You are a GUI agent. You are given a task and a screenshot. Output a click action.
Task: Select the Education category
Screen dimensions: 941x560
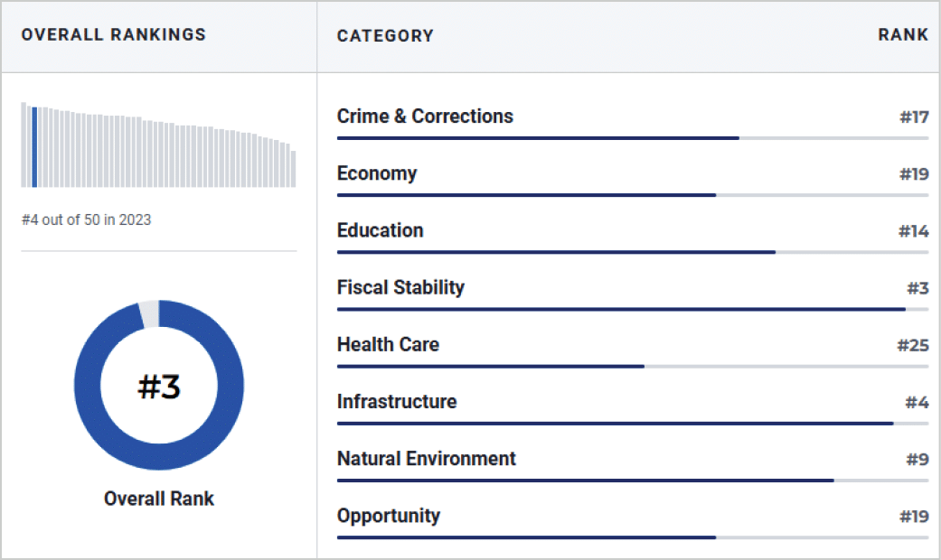(380, 230)
